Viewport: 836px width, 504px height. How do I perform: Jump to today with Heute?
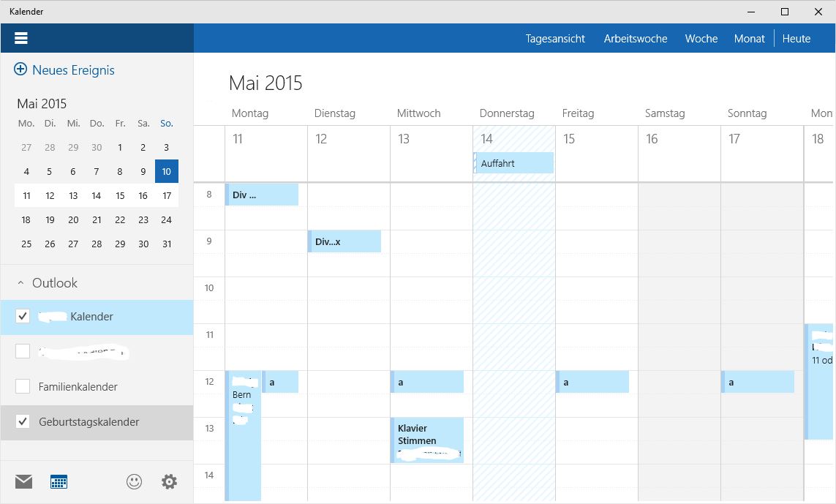point(796,39)
